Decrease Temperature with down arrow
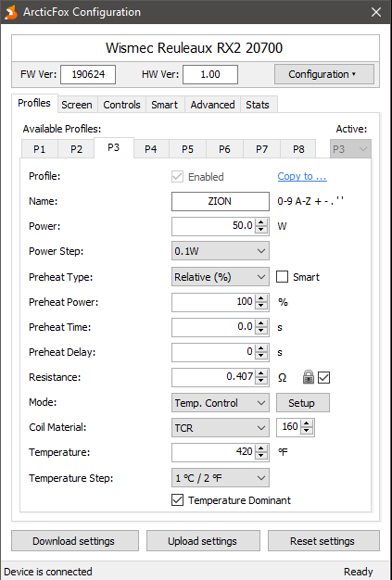This screenshot has height=580, width=392. 261,457
